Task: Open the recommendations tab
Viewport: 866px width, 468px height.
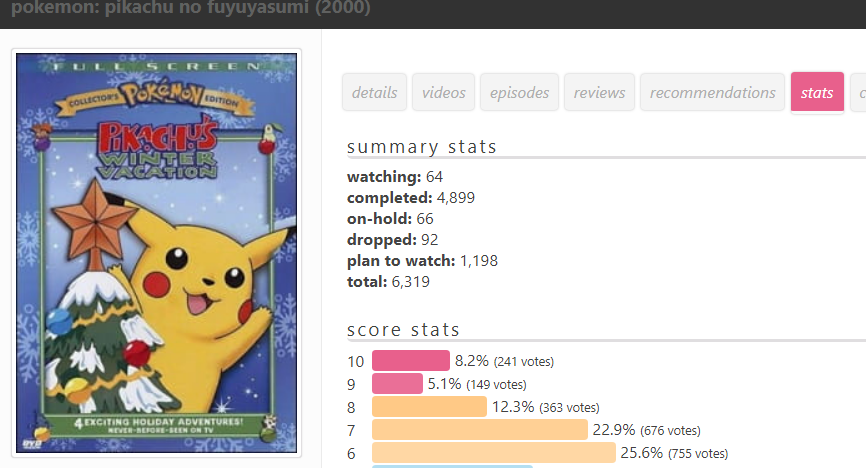Action: tap(712, 92)
